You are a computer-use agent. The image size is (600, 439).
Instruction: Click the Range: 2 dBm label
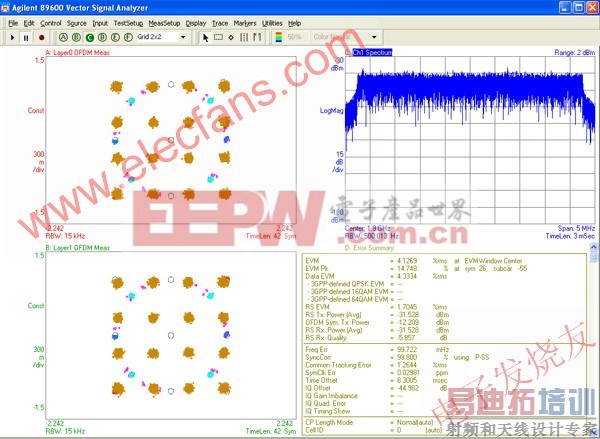pos(575,52)
